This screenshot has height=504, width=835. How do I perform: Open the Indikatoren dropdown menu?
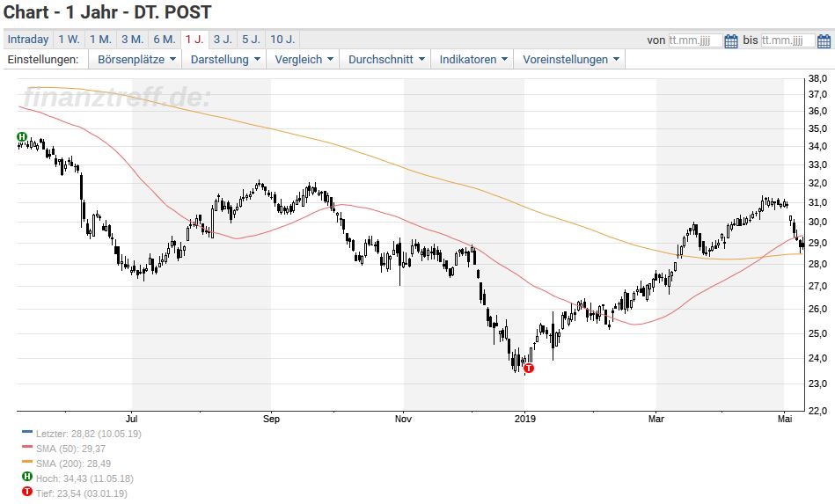[472, 60]
